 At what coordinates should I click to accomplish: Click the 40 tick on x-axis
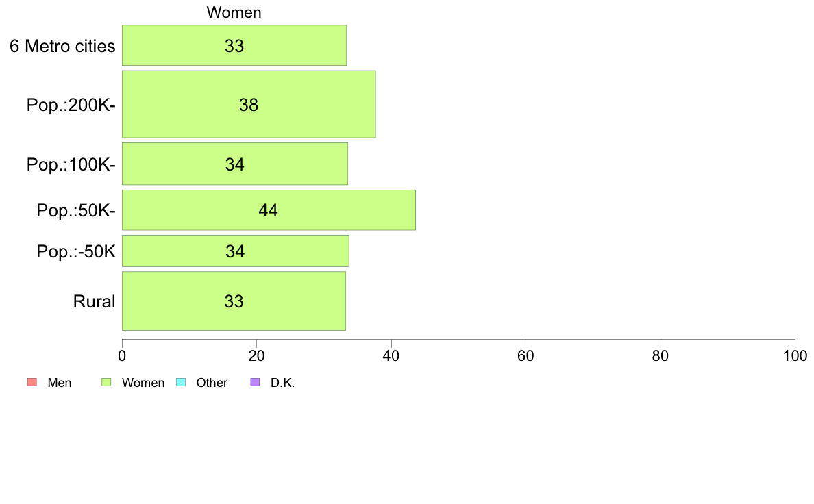[x=391, y=355]
